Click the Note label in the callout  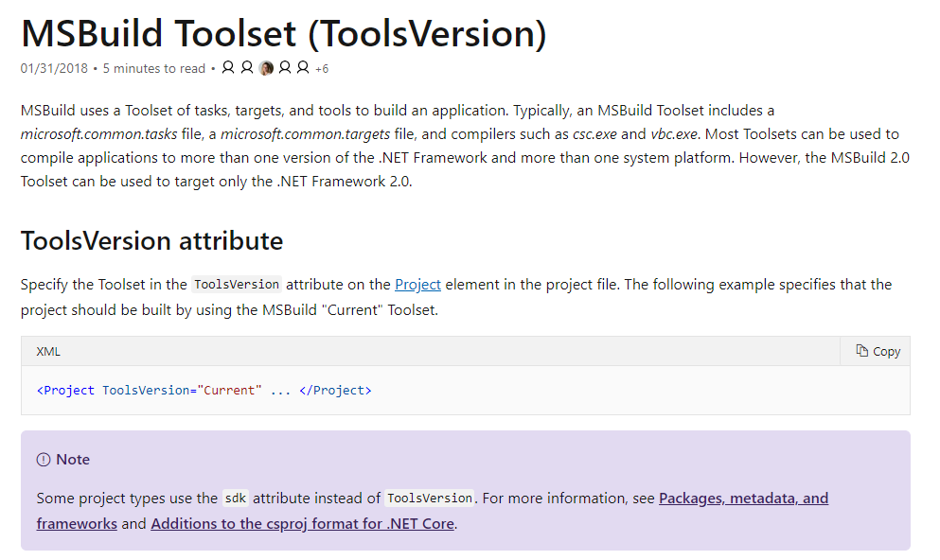73,460
